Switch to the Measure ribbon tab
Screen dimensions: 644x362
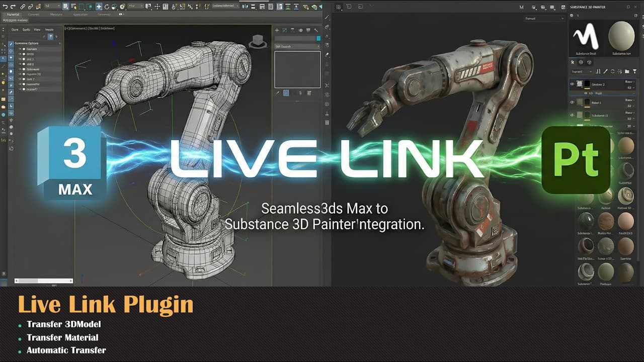pyautogui.click(x=56, y=14)
